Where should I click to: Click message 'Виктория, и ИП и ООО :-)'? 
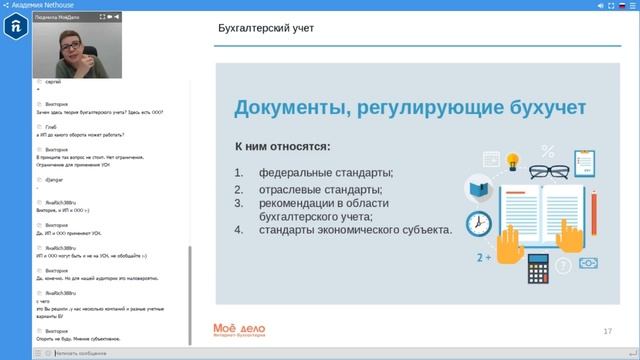click(x=62, y=210)
